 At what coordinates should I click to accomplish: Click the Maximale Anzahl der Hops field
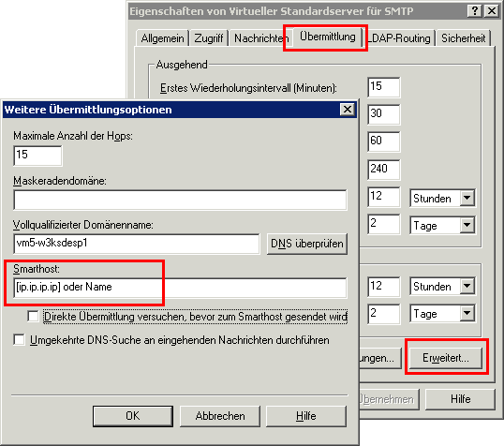point(37,156)
